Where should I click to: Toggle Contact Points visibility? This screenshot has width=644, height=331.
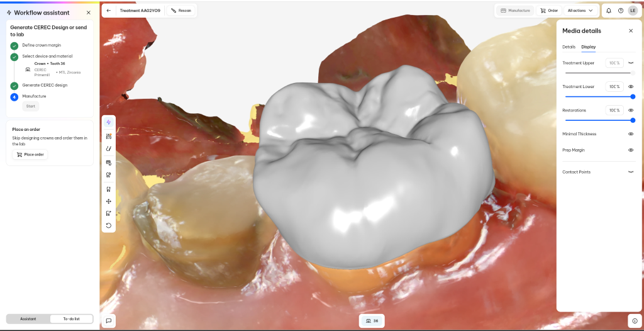pos(631,172)
